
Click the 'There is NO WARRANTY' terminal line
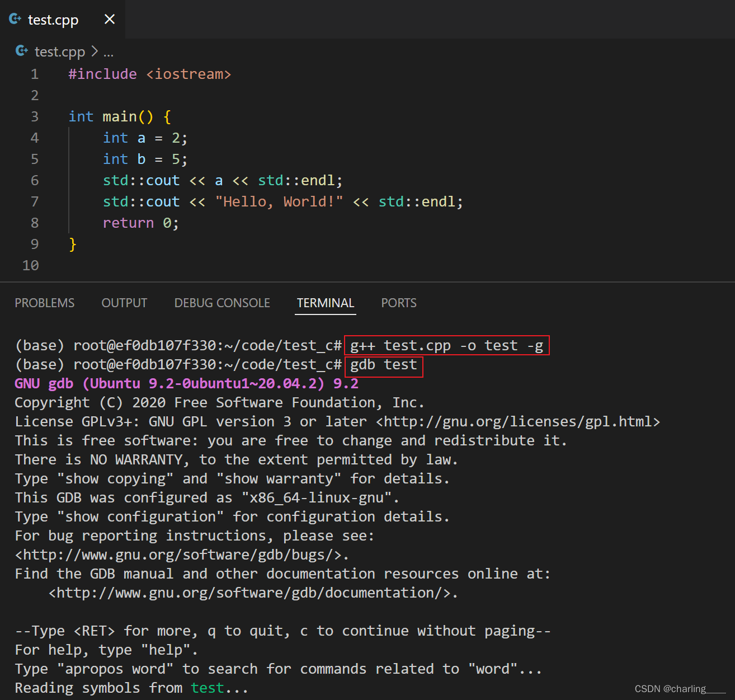coord(237,459)
